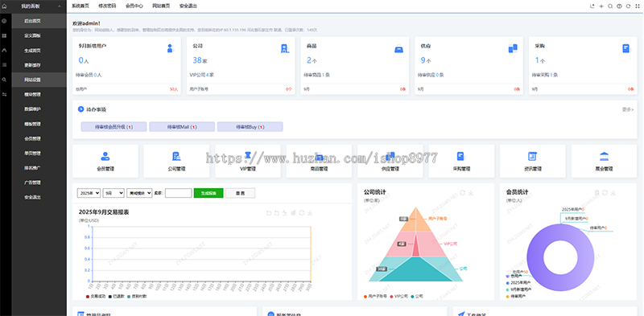Click the building icon on 公司 card
The image size is (644, 316).
pyautogui.click(x=285, y=48)
